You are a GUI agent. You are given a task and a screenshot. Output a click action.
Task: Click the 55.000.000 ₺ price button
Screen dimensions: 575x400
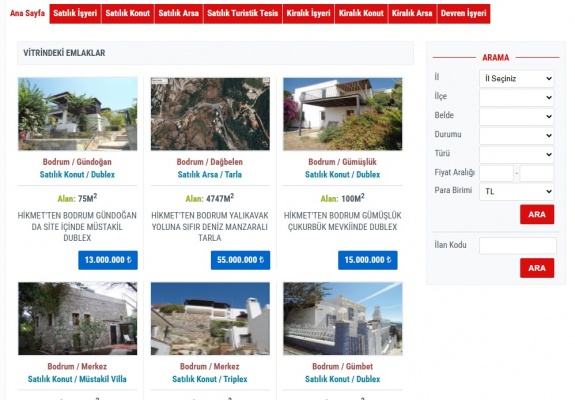(240, 260)
